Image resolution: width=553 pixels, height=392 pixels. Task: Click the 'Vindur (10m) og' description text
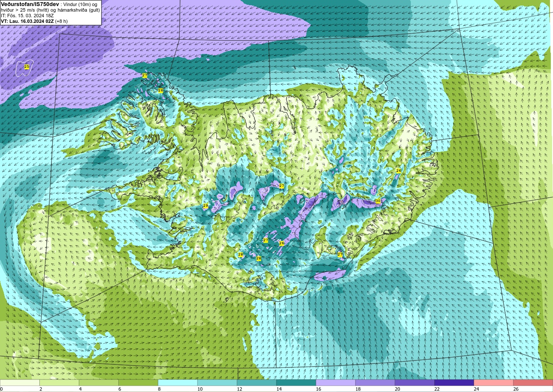click(x=80, y=4)
